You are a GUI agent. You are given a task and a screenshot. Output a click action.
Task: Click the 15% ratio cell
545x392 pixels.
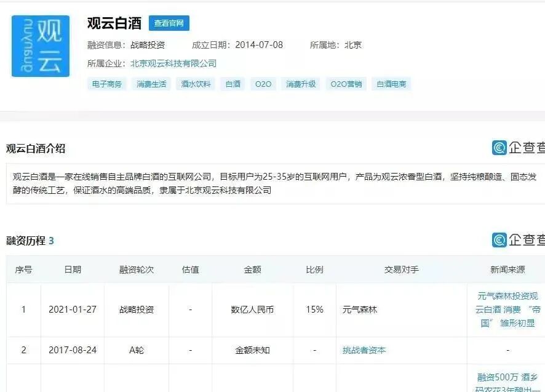click(x=314, y=310)
